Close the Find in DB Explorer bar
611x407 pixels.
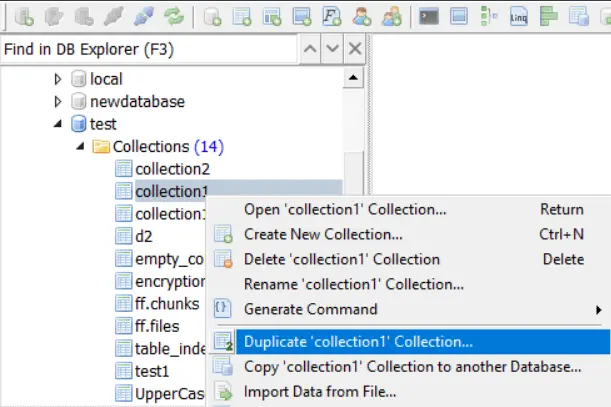354,49
